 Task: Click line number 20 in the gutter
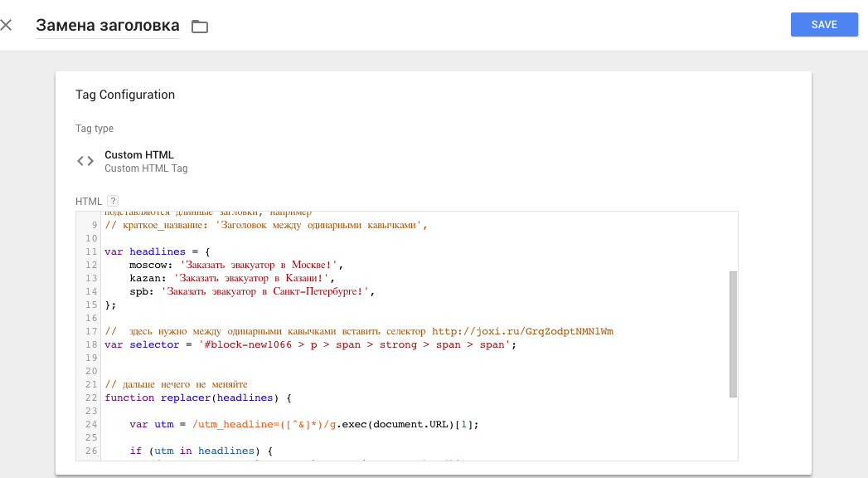[90, 371]
